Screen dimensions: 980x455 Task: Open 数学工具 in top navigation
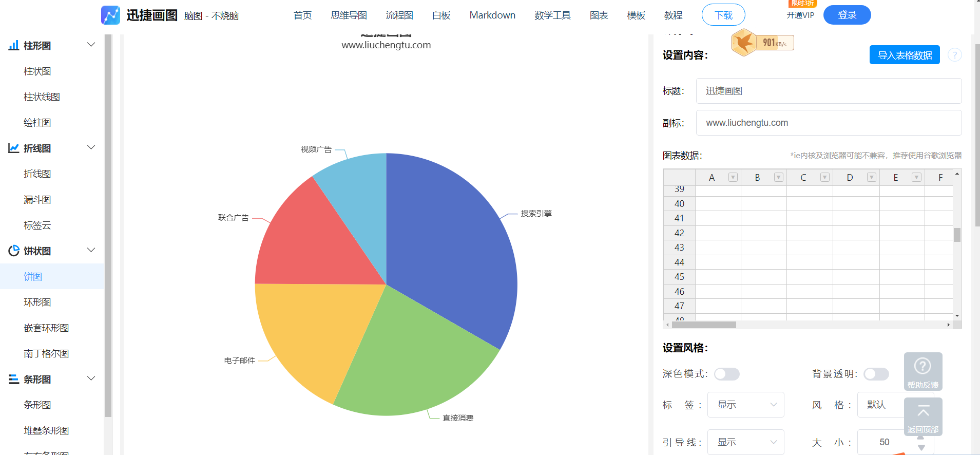click(x=552, y=15)
